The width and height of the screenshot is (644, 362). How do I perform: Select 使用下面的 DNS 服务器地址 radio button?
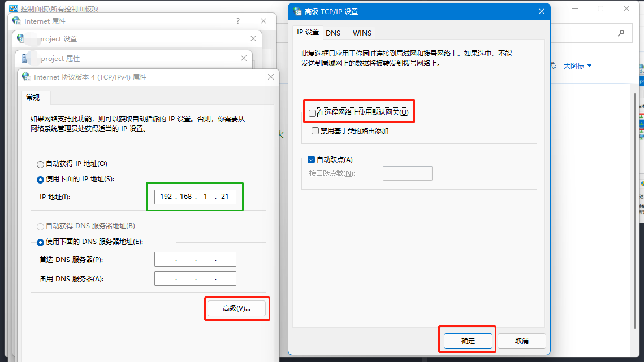40,242
